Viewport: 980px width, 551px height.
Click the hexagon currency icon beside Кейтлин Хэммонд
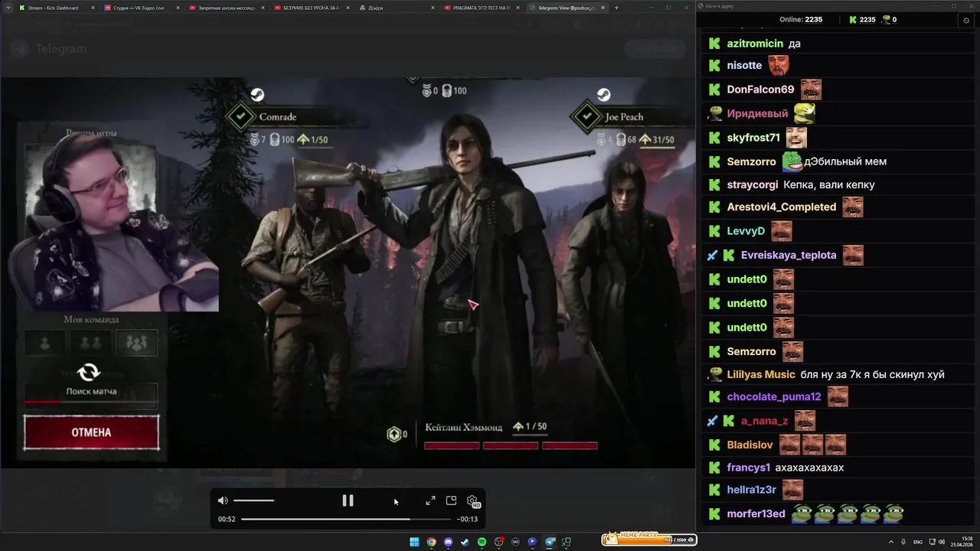point(394,434)
